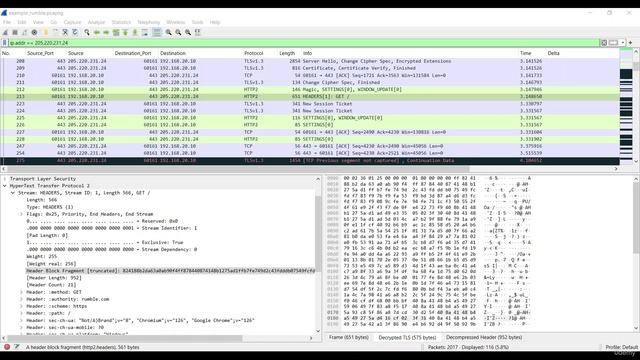The width and height of the screenshot is (640, 360).
Task: Jump to the last packet icon
Action: click(135, 32)
